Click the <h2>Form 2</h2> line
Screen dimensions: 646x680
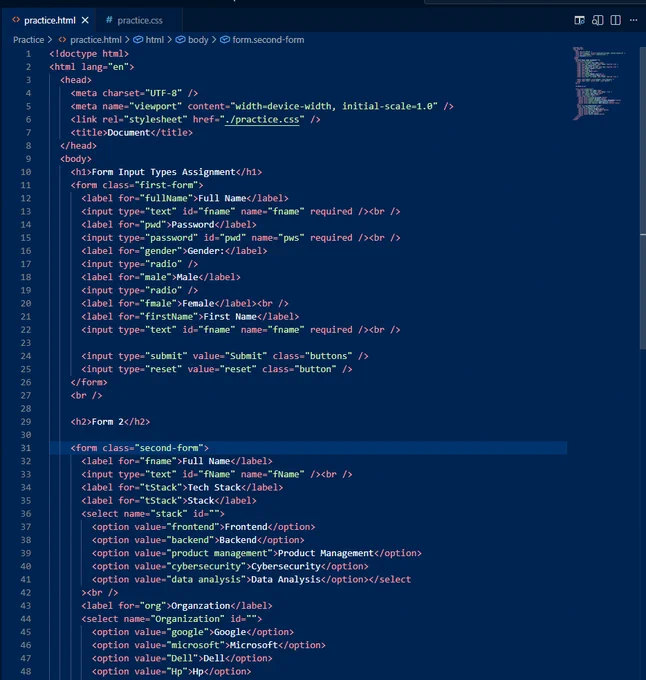pos(110,422)
